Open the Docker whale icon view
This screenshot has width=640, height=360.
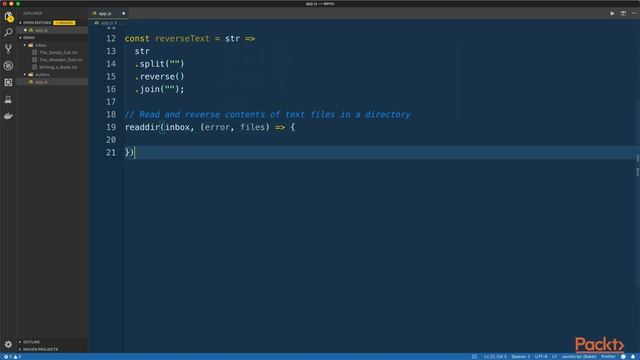point(8,116)
